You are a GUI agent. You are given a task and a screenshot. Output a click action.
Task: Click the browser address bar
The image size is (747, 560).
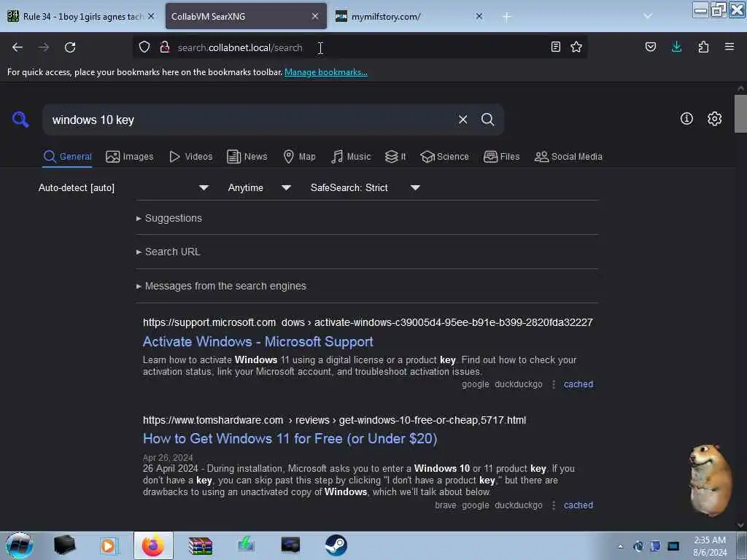(x=360, y=47)
